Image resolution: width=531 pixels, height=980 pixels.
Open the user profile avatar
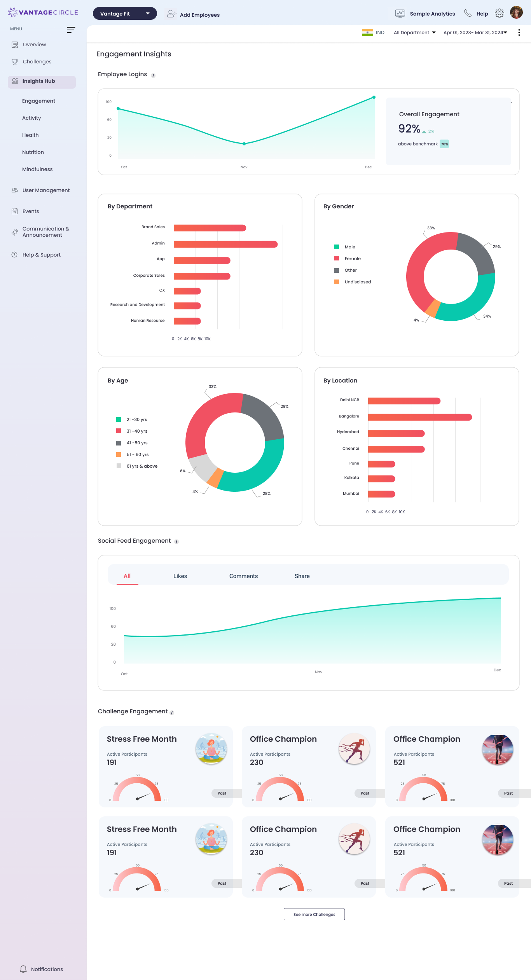coord(516,12)
